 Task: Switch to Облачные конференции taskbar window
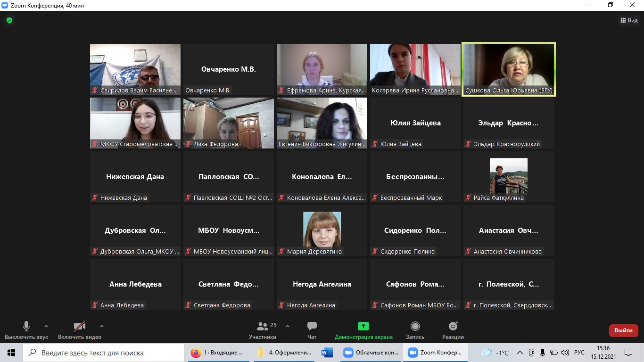coord(371,353)
